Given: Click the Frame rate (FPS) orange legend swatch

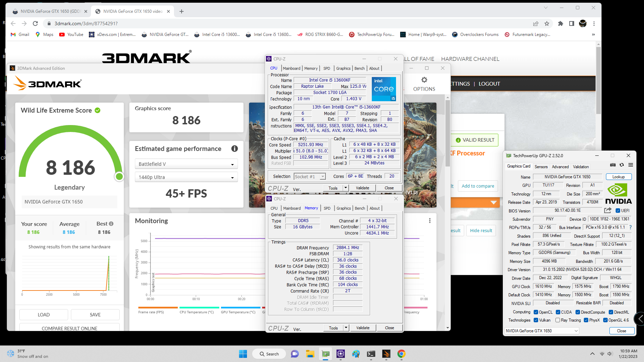Looking at the screenshot, I should point(158,307).
